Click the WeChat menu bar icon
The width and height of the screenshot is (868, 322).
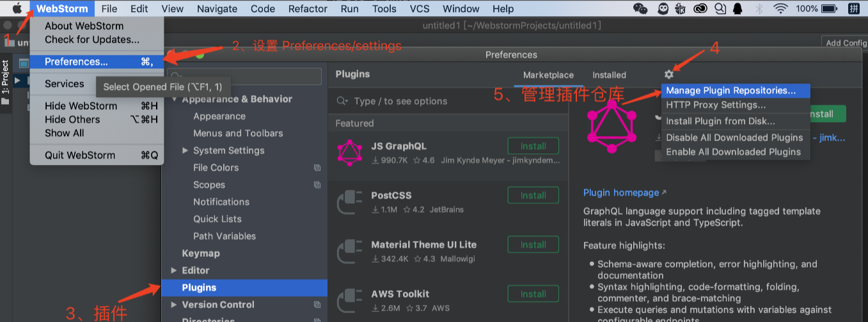pyautogui.click(x=640, y=8)
